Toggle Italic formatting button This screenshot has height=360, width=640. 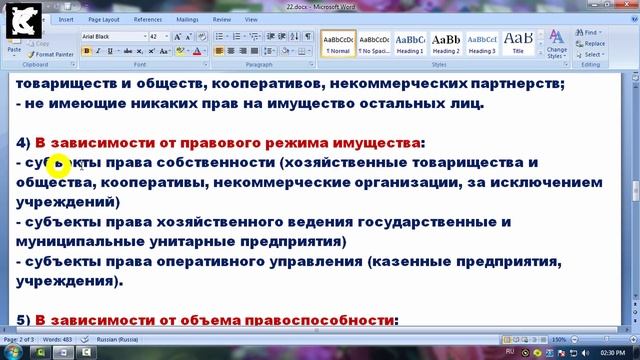(98, 51)
